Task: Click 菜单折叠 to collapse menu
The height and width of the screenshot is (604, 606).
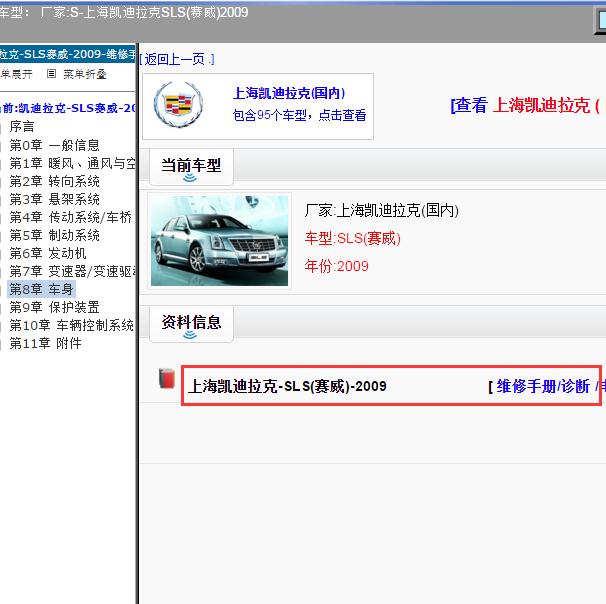Action: (x=85, y=74)
